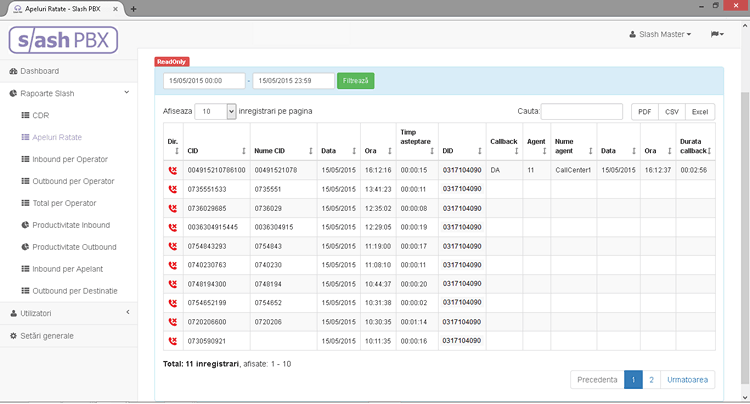Export the table as PDF

(x=645, y=111)
